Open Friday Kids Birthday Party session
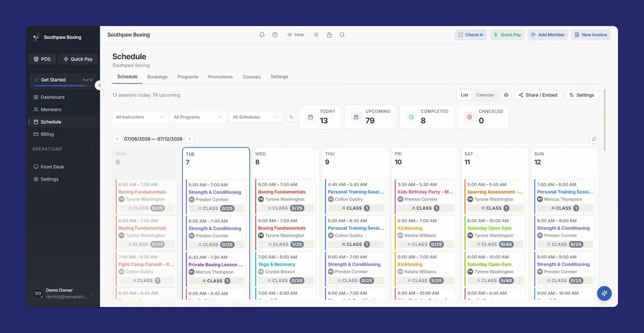644x333 pixels. [425, 196]
